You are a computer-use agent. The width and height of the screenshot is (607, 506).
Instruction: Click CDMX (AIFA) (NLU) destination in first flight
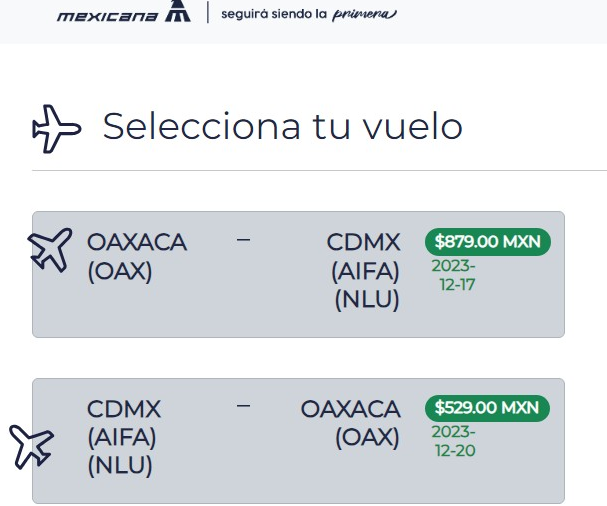(364, 271)
